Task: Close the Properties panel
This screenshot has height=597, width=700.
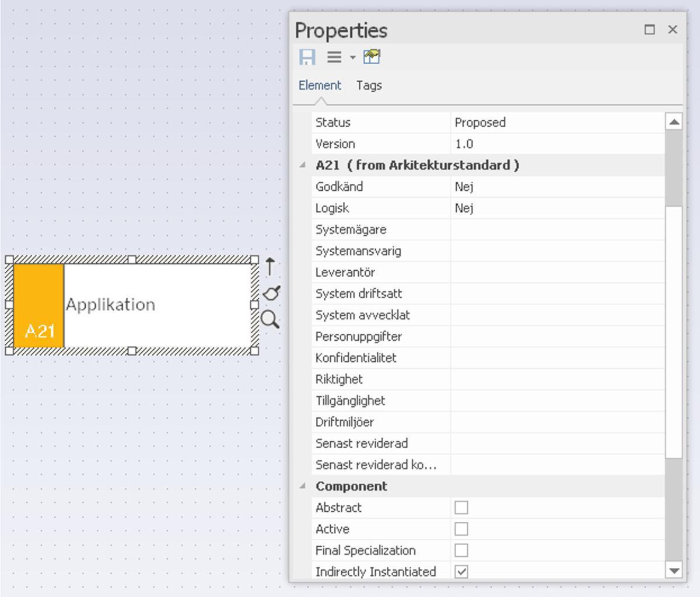Action: point(673,30)
